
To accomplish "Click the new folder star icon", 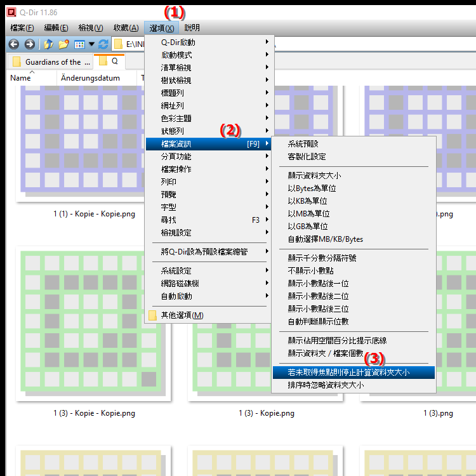I will click(x=63, y=44).
